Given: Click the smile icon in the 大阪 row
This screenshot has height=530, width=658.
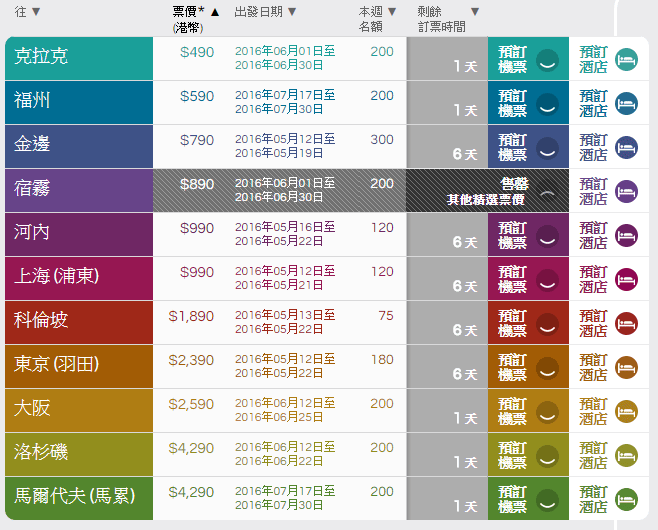Looking at the screenshot, I should coord(547,412).
